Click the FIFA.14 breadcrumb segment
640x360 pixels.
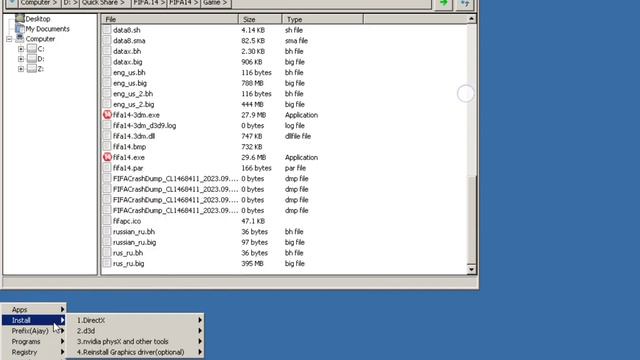click(x=149, y=3)
